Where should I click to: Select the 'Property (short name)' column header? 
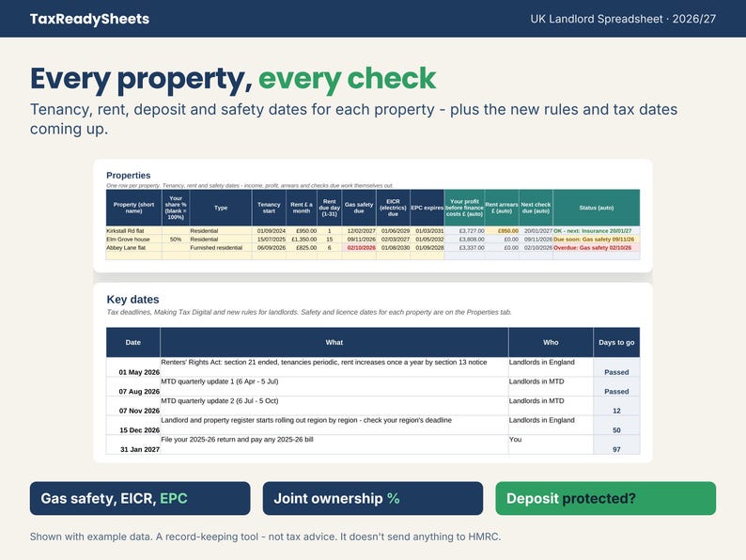point(133,208)
